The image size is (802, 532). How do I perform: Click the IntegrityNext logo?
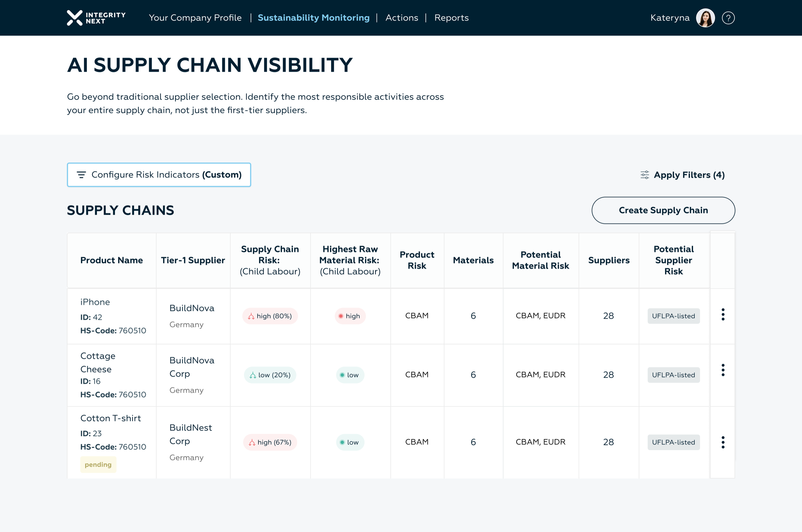(96, 18)
